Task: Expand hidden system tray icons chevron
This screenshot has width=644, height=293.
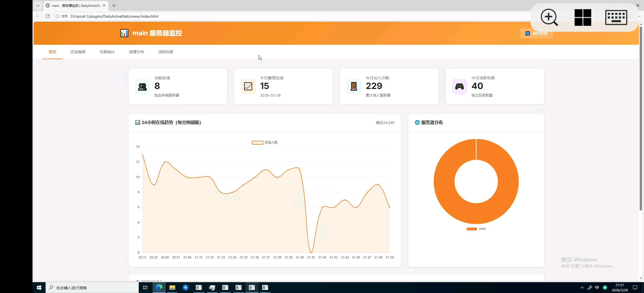Action: point(582,288)
